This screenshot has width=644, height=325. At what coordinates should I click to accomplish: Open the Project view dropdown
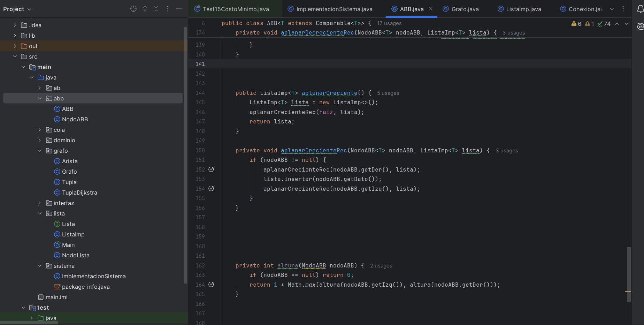point(17,9)
